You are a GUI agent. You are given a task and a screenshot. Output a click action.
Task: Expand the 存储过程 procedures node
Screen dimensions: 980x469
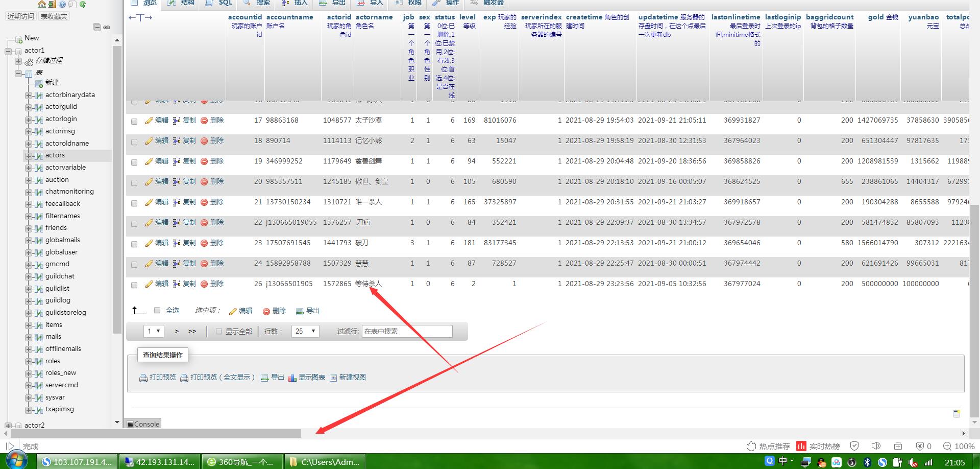[18, 61]
